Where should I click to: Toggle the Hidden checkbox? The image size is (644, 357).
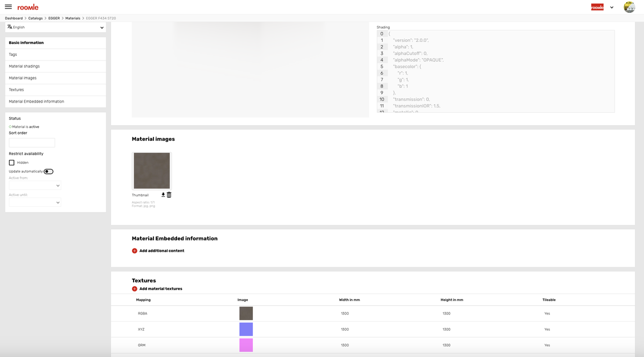(11, 162)
